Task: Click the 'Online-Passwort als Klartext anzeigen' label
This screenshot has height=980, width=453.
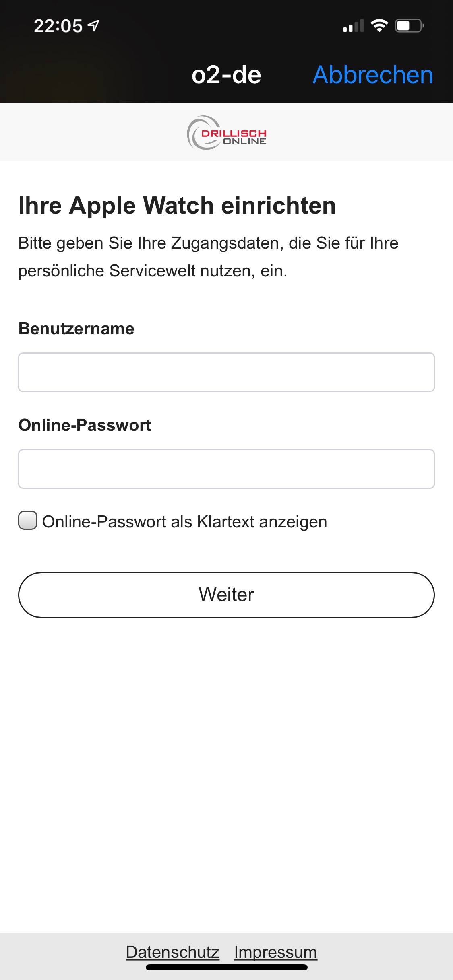Action: tap(184, 522)
